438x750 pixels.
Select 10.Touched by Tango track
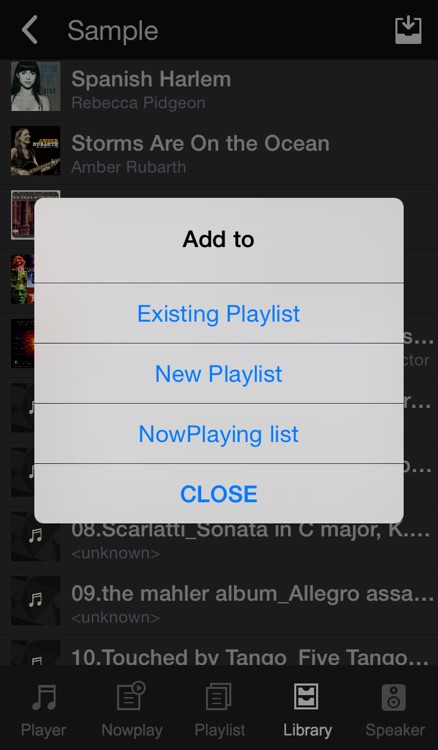[219, 651]
